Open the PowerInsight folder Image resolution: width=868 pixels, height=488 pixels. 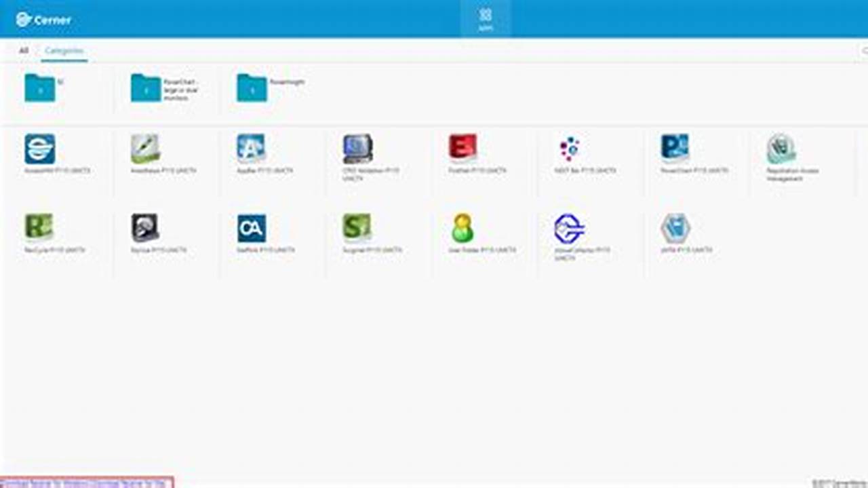coord(251,88)
